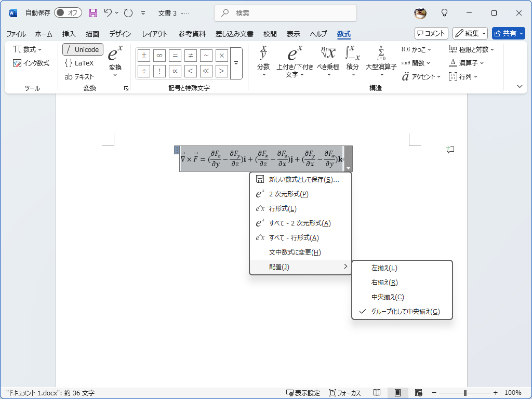Screen dimensions: 532x399
Task: Switch to the 校閲 ribbon tab
Action: coord(270,33)
